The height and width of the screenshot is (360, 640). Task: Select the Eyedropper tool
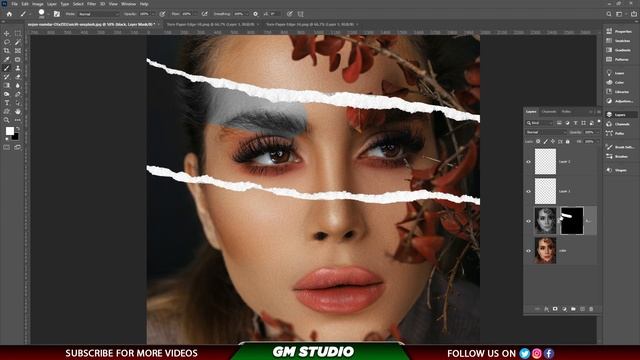point(7,60)
